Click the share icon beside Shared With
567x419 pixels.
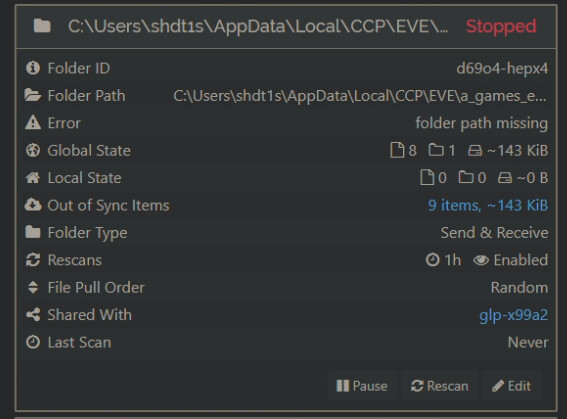coord(33,315)
